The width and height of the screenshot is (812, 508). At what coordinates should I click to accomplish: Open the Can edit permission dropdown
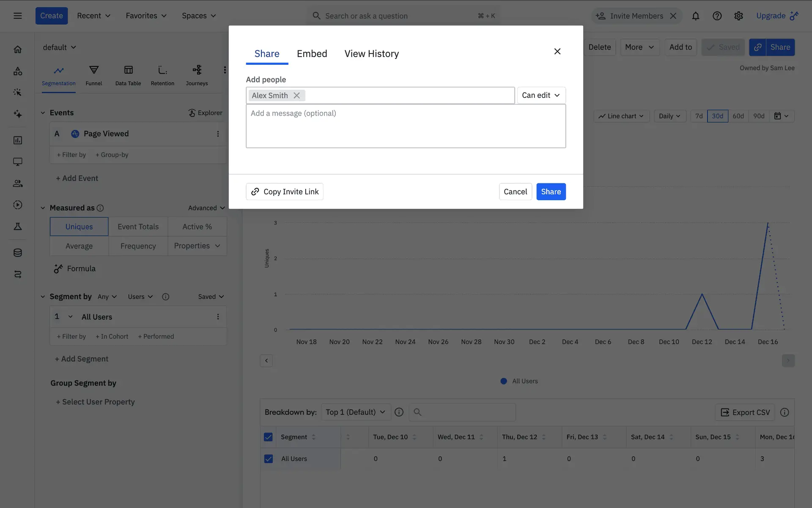(x=541, y=95)
